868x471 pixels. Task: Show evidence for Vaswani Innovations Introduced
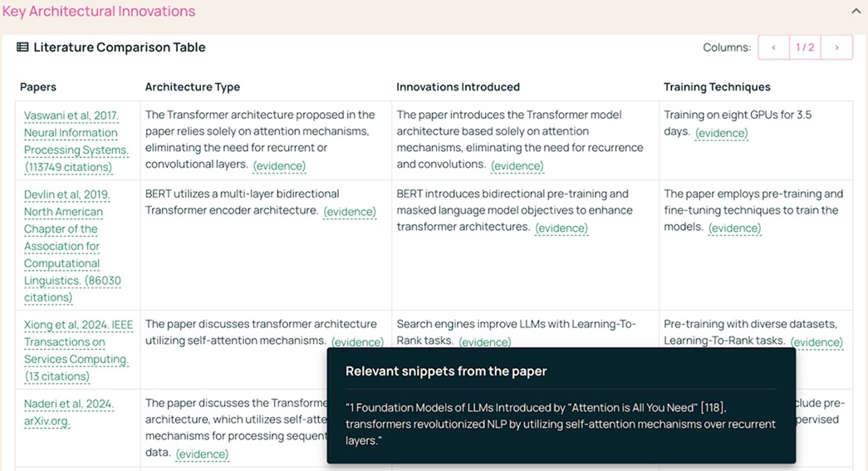coord(517,165)
